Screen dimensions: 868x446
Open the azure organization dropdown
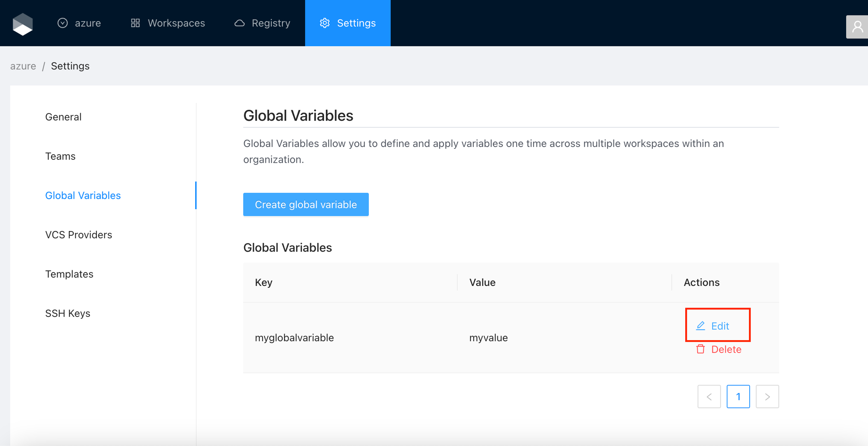click(79, 23)
